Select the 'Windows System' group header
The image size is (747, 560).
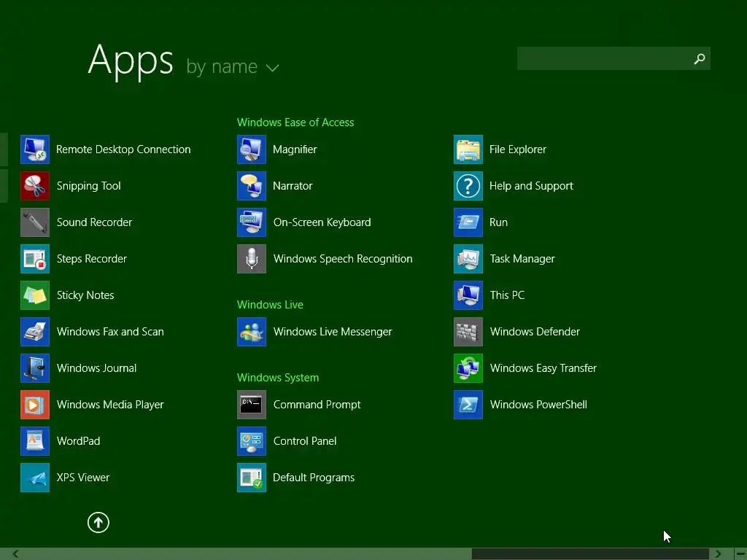278,378
